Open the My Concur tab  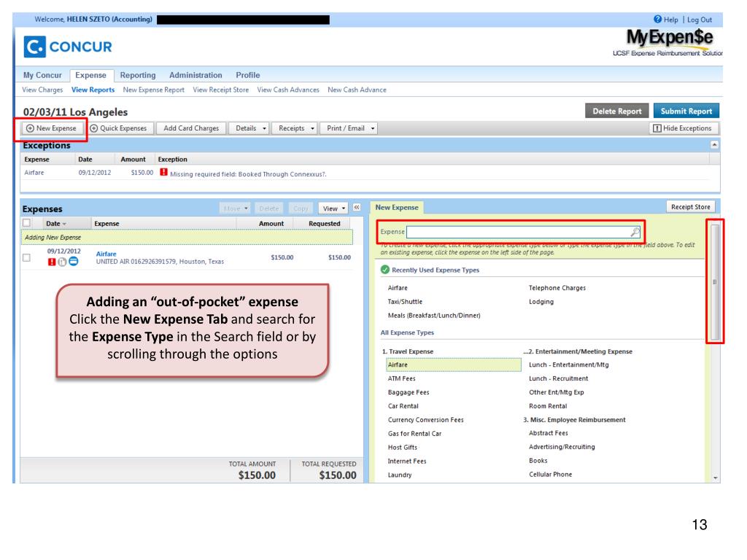(42, 75)
